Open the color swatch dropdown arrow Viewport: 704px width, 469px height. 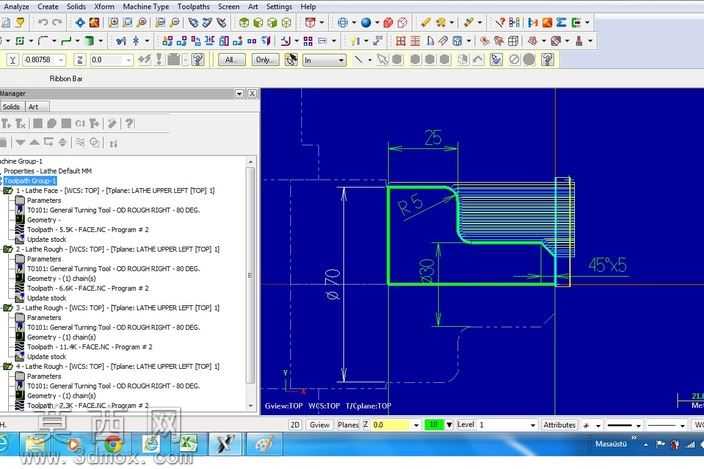(x=449, y=425)
